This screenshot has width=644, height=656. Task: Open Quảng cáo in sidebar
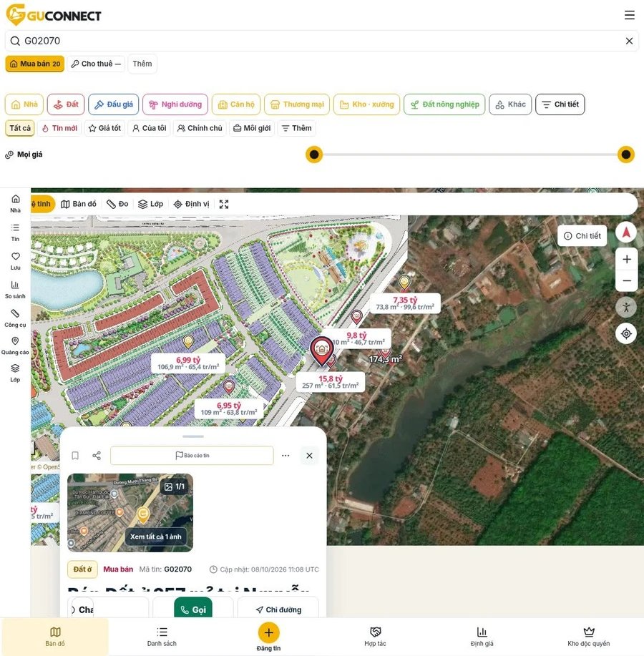click(x=16, y=346)
